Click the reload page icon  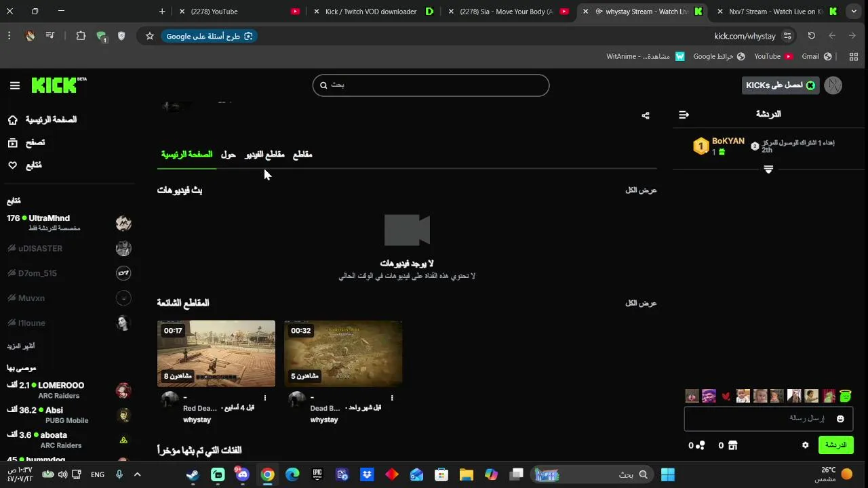pyautogui.click(x=811, y=36)
